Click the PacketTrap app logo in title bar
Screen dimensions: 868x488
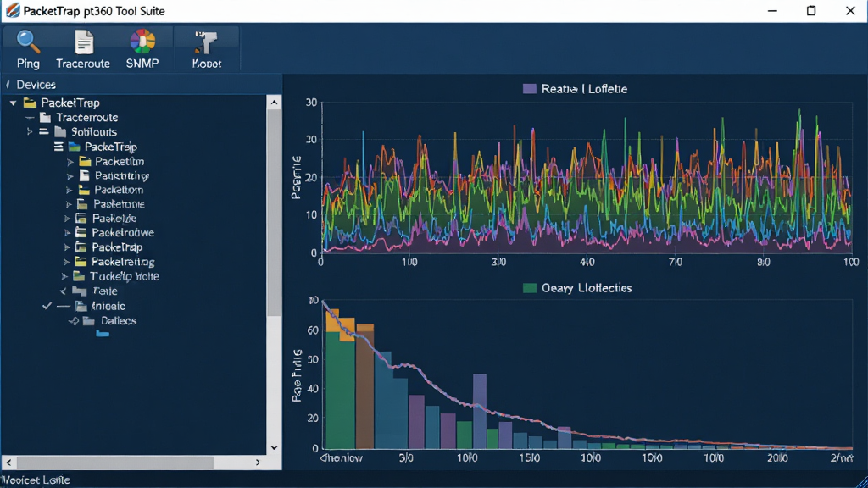click(12, 10)
